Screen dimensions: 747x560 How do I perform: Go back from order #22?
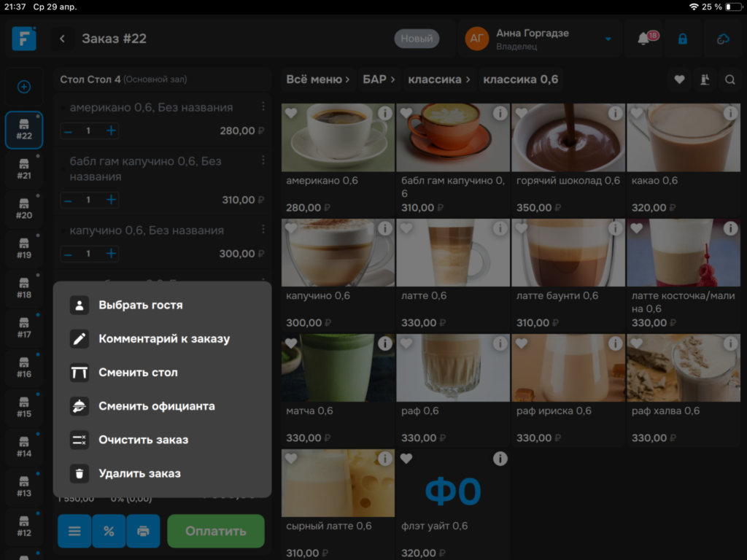click(x=63, y=39)
